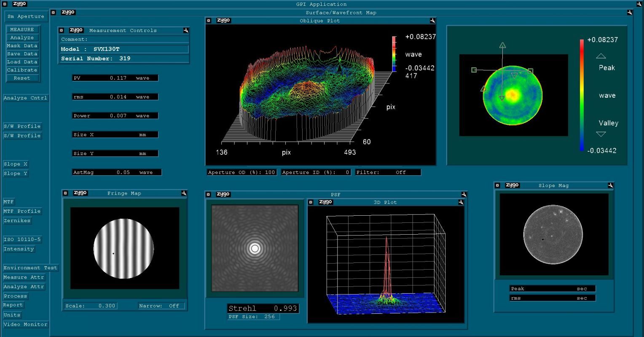Click the 3D Plot title bar pin icon

[461, 202]
